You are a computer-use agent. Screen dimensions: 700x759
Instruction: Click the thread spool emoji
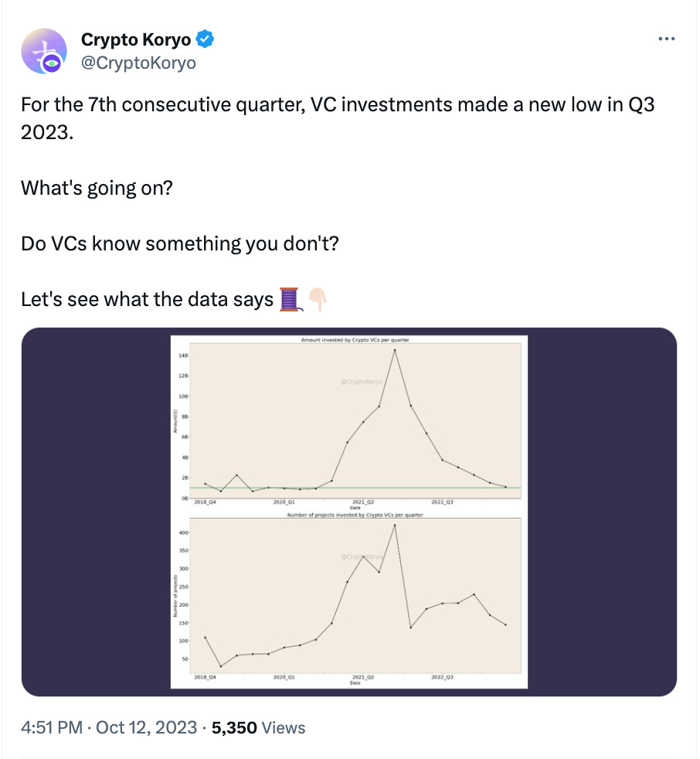291,299
